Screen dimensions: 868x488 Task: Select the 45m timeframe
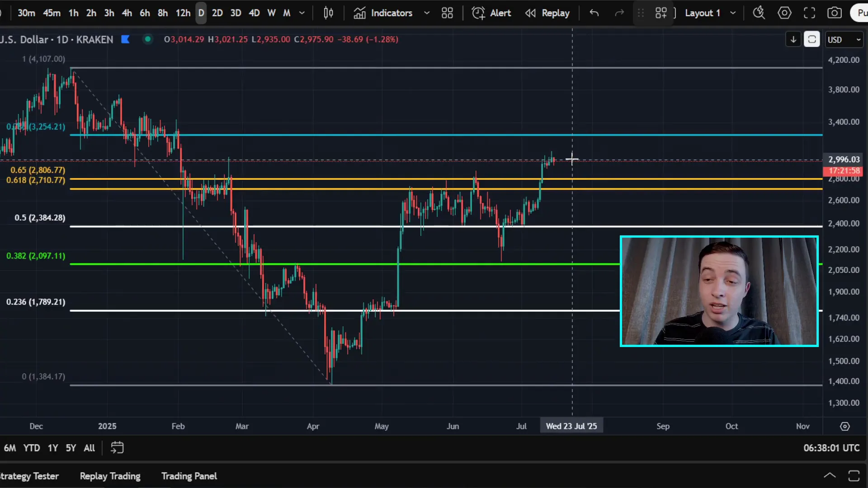52,13
